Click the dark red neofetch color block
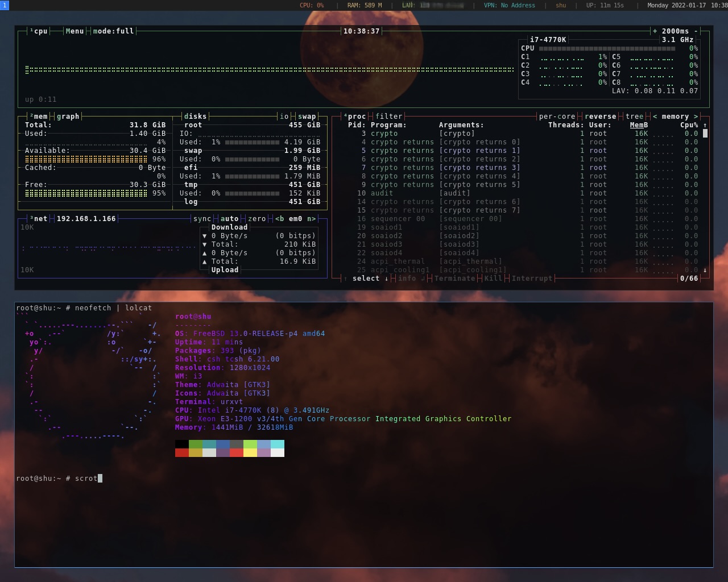728x582 pixels. (182, 452)
